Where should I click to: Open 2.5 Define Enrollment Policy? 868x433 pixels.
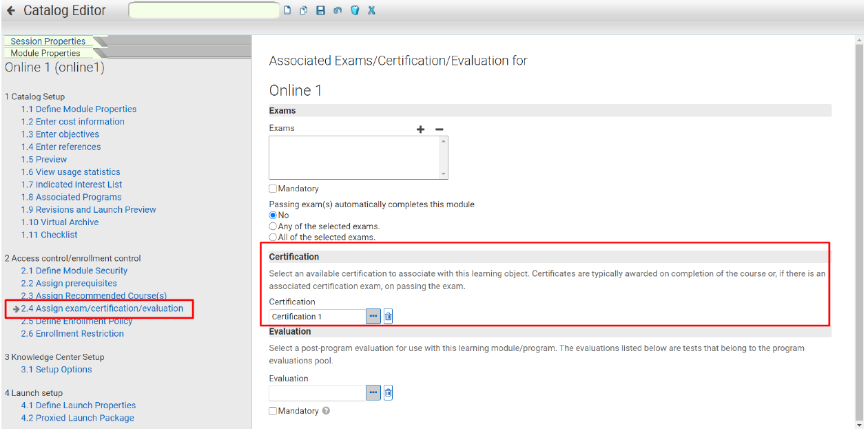76,321
